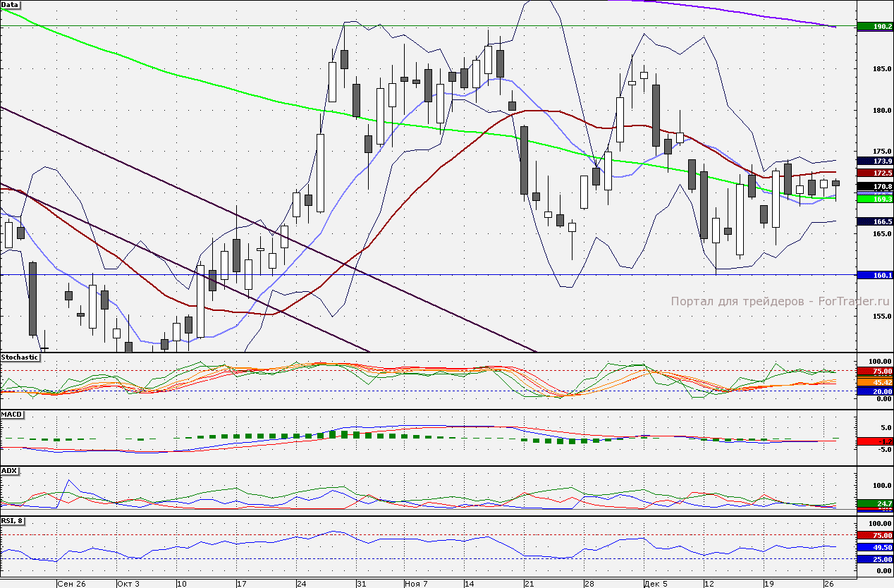Click the dark red 172.5 price tag
Viewport: 894px width, 588px height.
click(873, 173)
